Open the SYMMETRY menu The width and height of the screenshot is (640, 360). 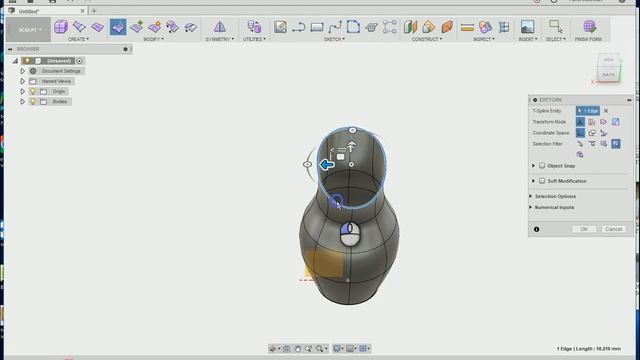click(x=220, y=39)
